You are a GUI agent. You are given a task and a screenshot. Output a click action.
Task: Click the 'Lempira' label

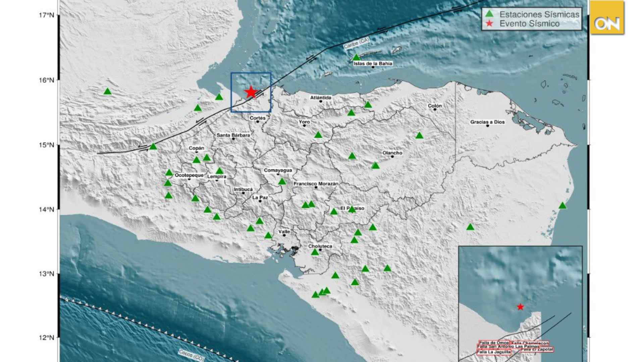pyautogui.click(x=217, y=177)
